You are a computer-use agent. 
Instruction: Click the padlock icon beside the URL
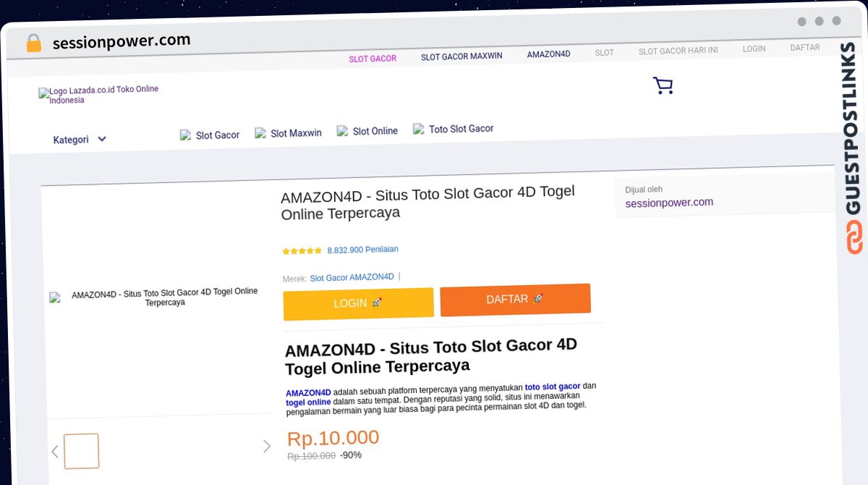point(33,43)
